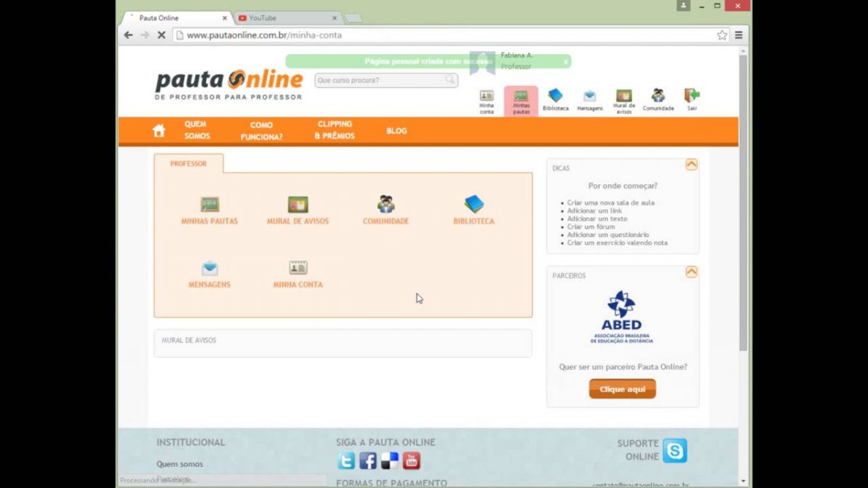
Task: Open Biblioteca icon in top toolbar
Action: pos(556,100)
